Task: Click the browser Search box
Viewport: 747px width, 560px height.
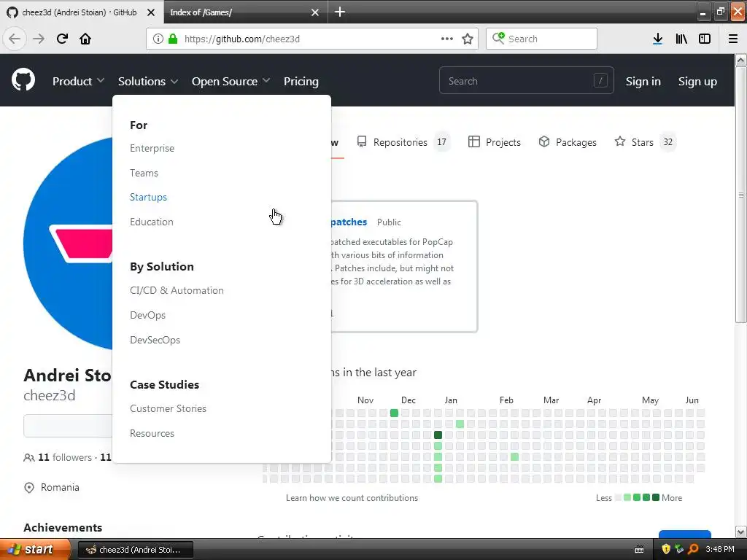Action: [x=541, y=39]
